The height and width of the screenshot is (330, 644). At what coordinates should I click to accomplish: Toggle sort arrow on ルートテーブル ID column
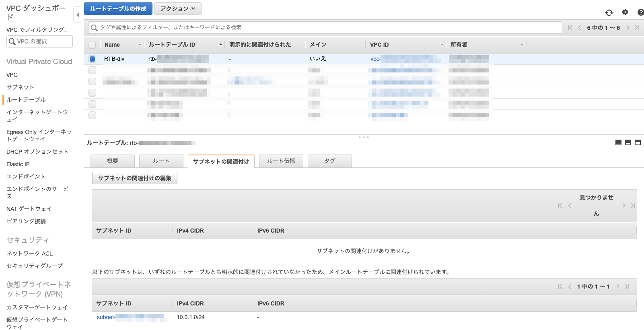click(220, 45)
